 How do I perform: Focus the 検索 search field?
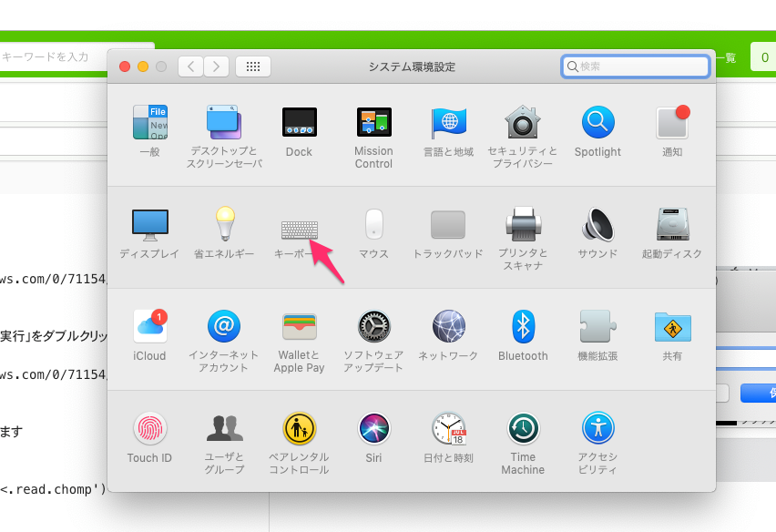pos(636,66)
